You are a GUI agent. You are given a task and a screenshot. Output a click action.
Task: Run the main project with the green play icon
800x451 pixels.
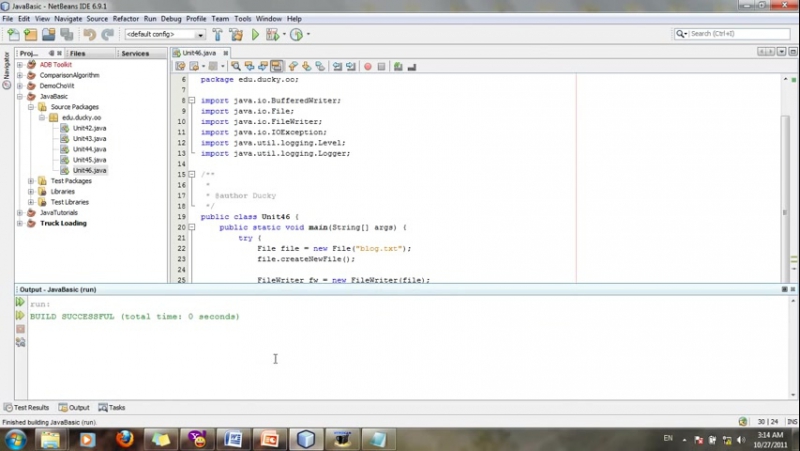click(x=255, y=34)
